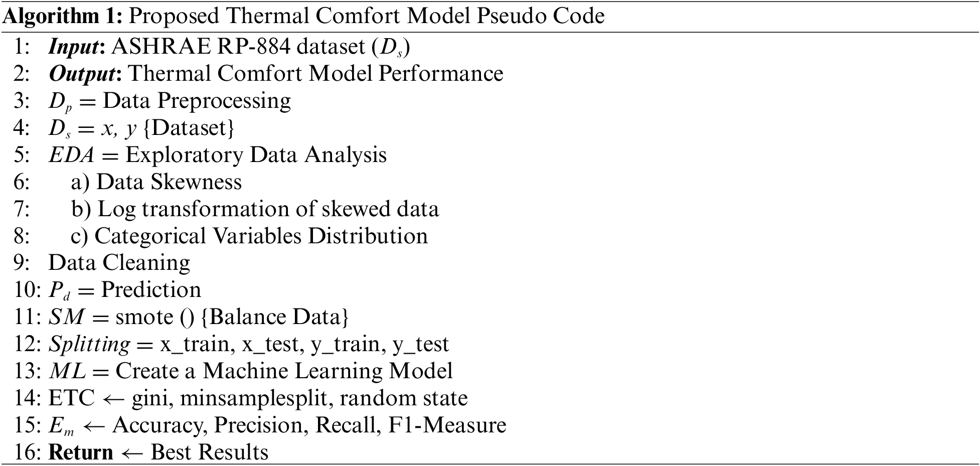
Task: Click the italic "Output" keyword
Action: coord(82,74)
